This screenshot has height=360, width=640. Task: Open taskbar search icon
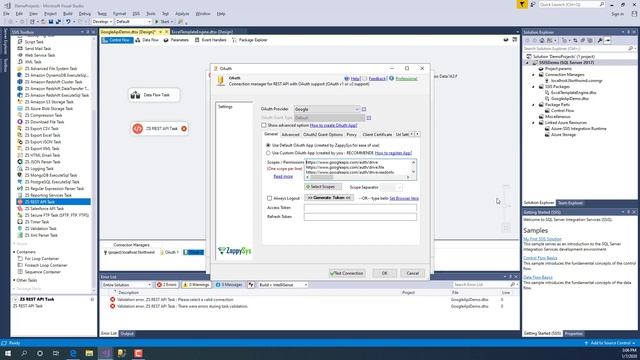coord(24,353)
